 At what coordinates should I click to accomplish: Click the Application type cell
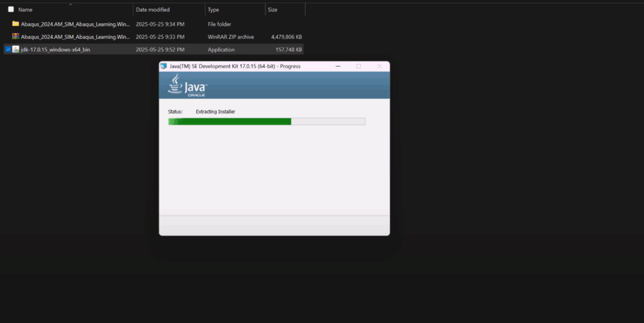221,50
